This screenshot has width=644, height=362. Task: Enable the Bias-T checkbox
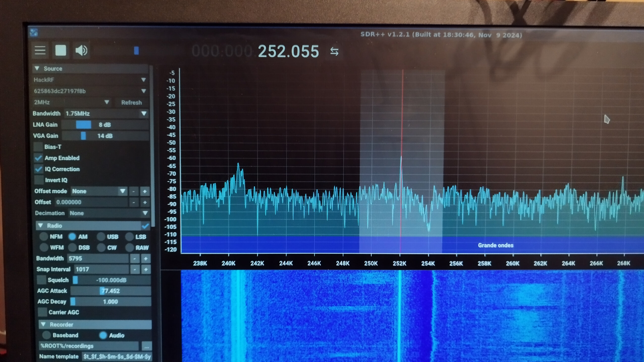38,147
